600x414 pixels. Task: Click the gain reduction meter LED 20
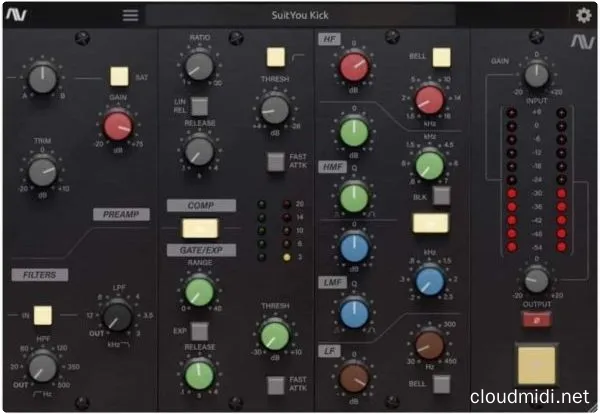[x=287, y=204]
